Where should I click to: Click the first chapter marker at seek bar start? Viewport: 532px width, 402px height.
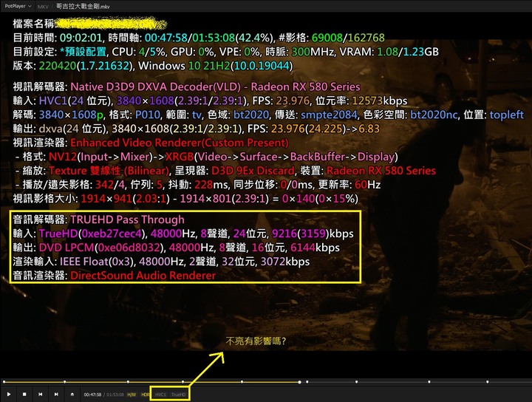tap(4, 382)
